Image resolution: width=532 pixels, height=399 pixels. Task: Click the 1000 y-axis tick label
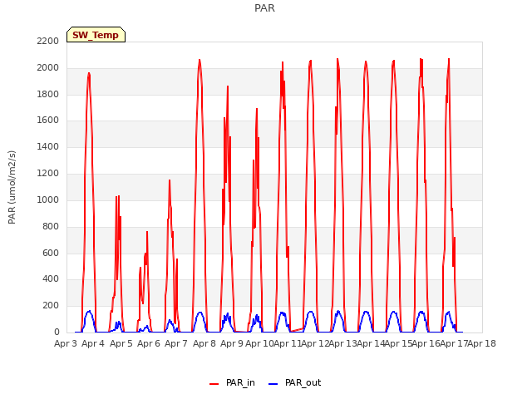48,199
